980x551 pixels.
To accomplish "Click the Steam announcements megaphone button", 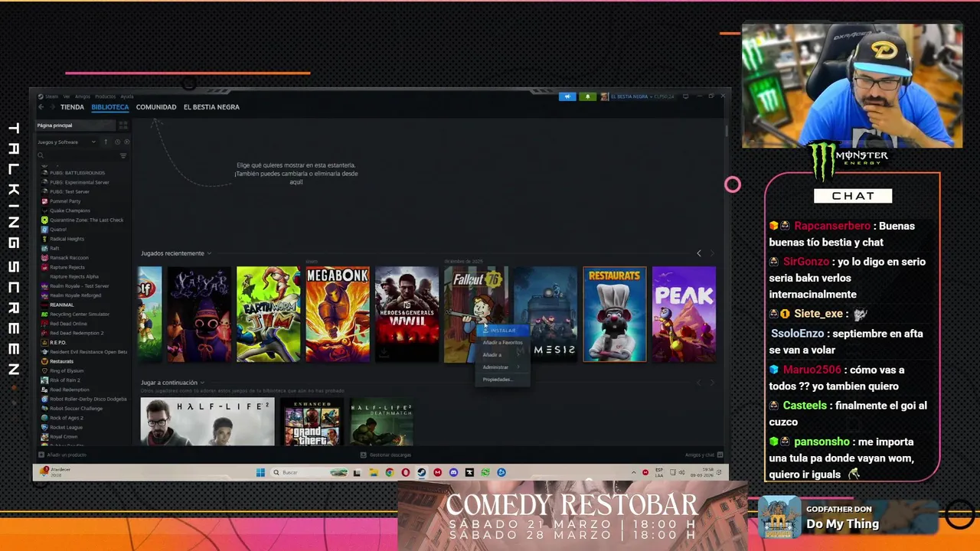I will [x=567, y=96].
